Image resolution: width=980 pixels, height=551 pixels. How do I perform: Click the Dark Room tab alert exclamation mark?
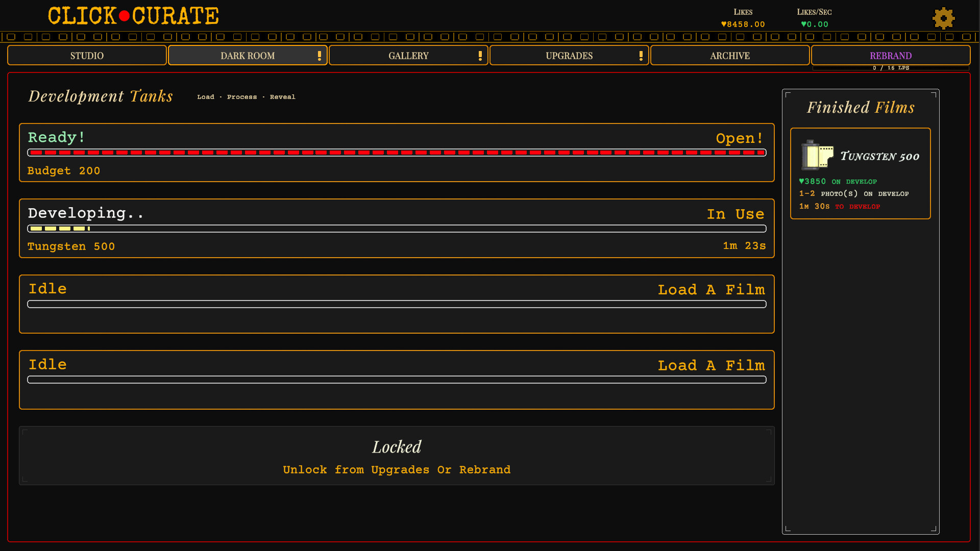pyautogui.click(x=320, y=56)
